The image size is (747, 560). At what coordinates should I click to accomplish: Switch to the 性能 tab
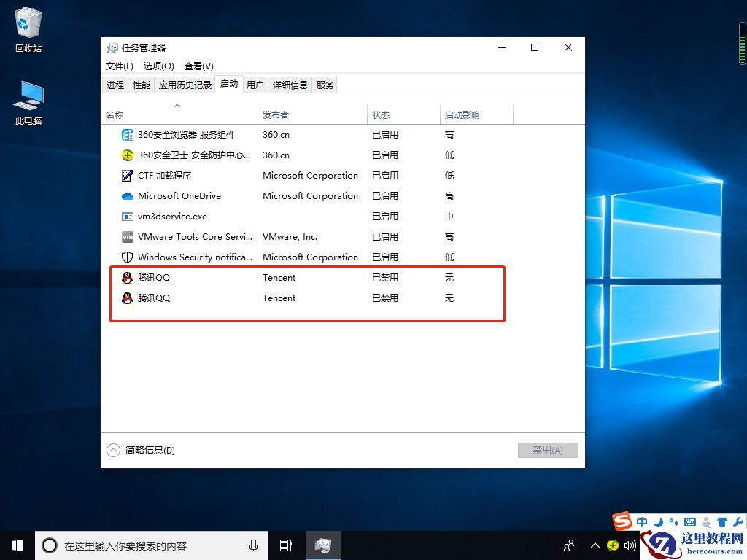(x=141, y=85)
